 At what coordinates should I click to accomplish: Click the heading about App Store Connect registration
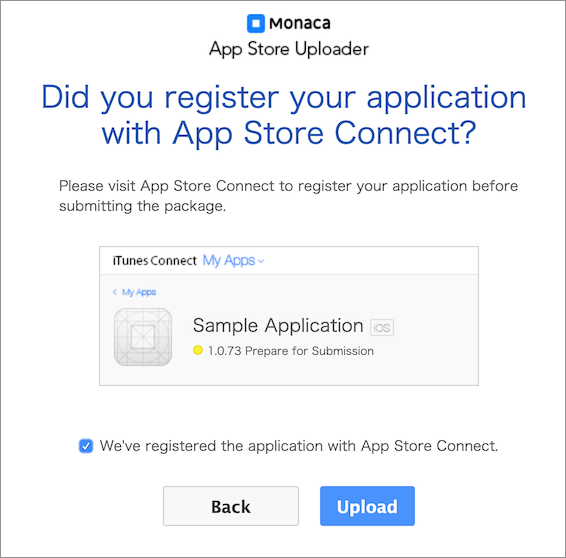pyautogui.click(x=284, y=115)
